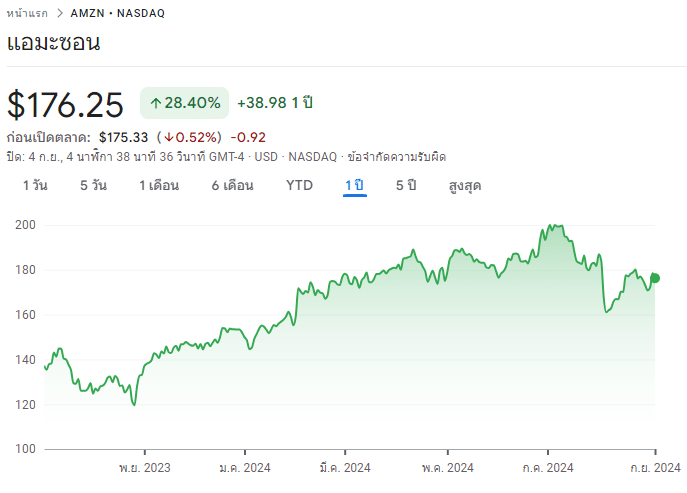Click the พ.ค. 2024 x-axis label

448,468
